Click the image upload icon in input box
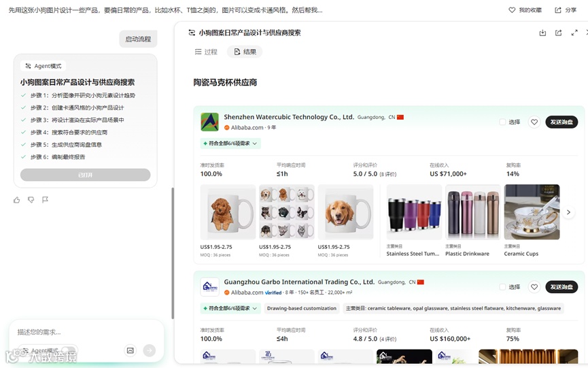Screen dimensions: 588x368 tap(130, 350)
